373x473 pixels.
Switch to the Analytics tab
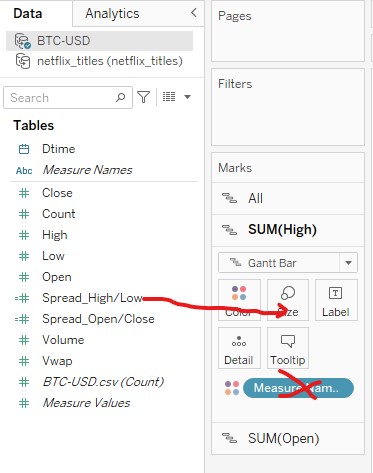coord(112,14)
